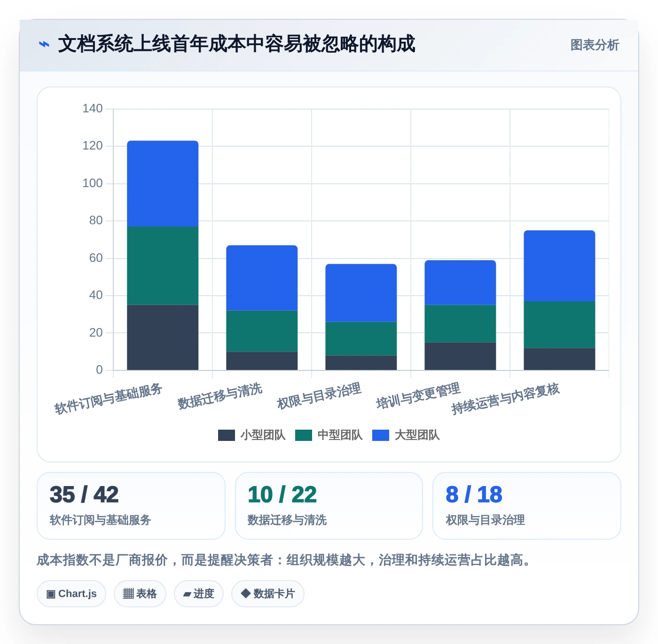This screenshot has width=658, height=644.
Task: Click the y-axis value 40
Action: 96,295
